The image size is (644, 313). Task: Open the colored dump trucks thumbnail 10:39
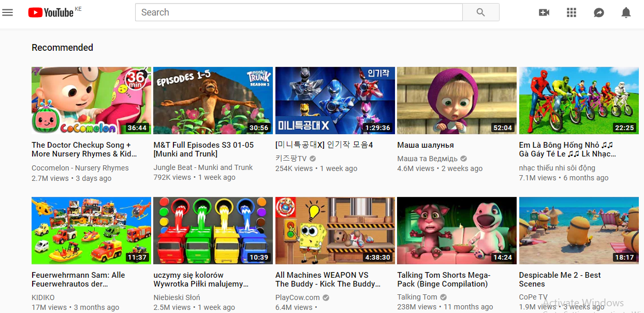click(x=213, y=231)
